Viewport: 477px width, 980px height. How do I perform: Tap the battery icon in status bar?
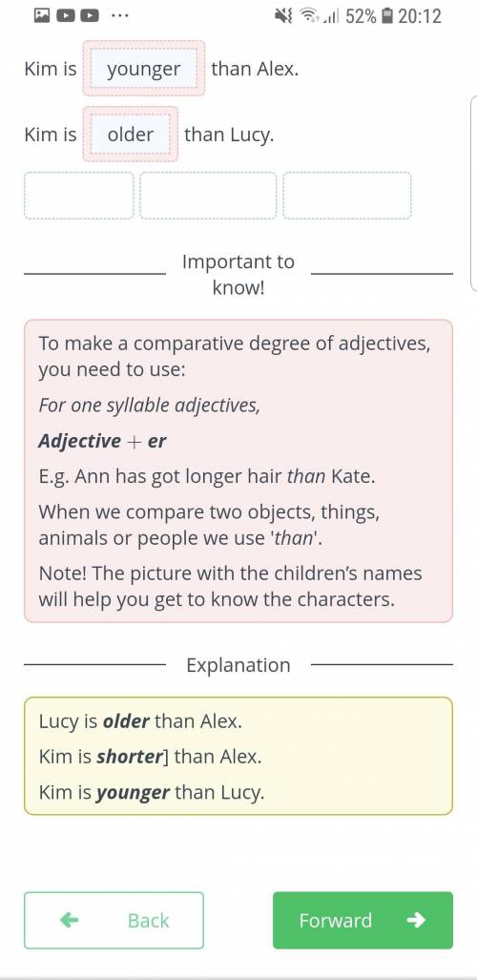click(x=387, y=15)
